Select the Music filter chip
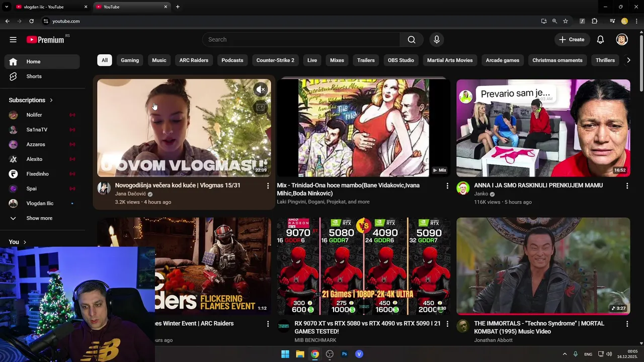Viewport: 644px width, 362px height. click(x=159, y=60)
